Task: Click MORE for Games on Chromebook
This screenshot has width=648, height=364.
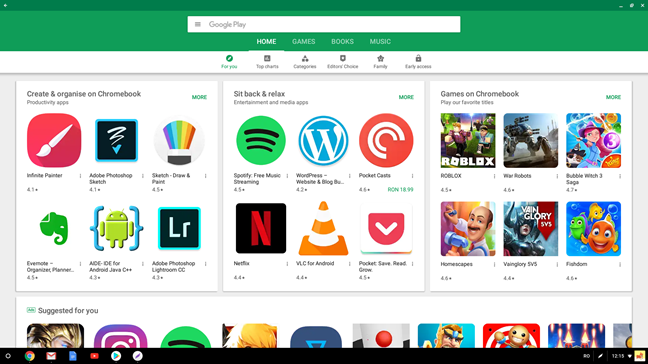Action: point(613,97)
